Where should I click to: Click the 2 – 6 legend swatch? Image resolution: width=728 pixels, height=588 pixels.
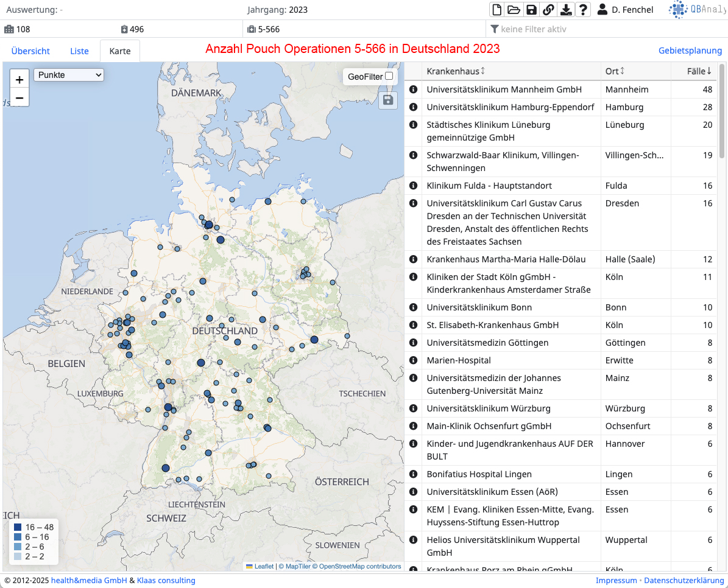click(x=18, y=547)
